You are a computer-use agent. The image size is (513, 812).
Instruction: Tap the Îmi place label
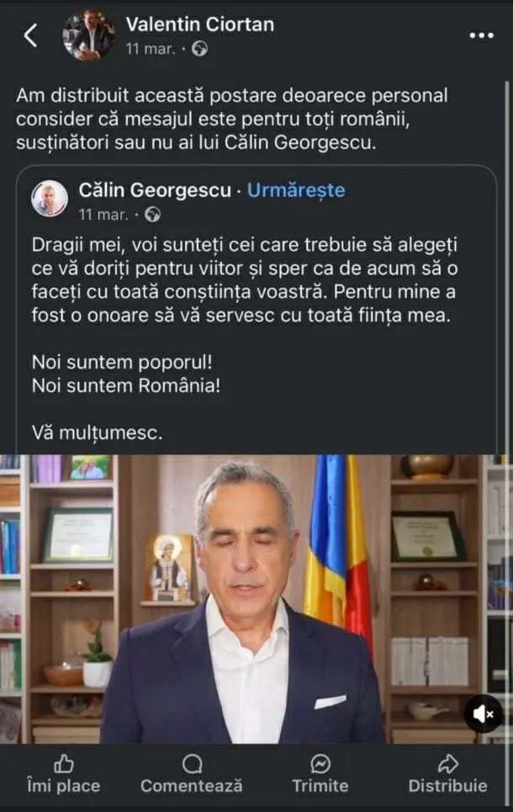point(64,786)
